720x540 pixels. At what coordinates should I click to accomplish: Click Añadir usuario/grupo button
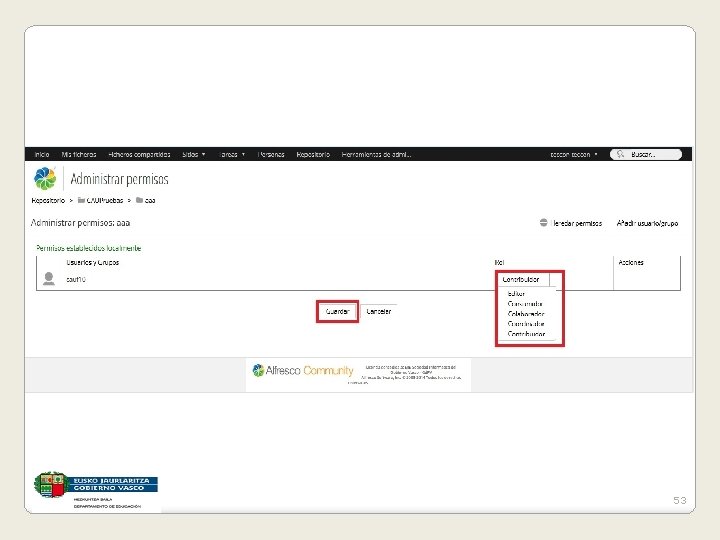[647, 223]
